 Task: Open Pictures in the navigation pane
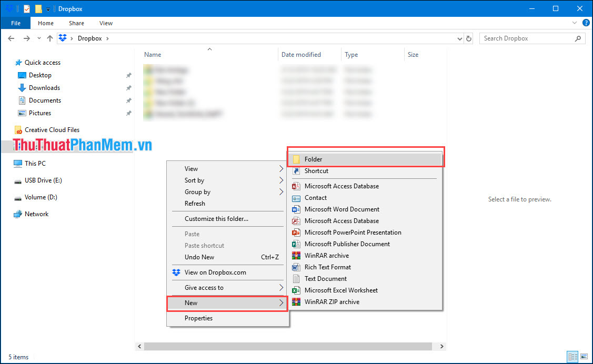39,113
